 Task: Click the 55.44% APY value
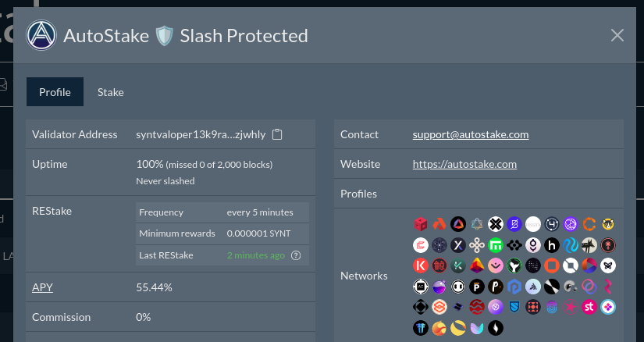154,287
